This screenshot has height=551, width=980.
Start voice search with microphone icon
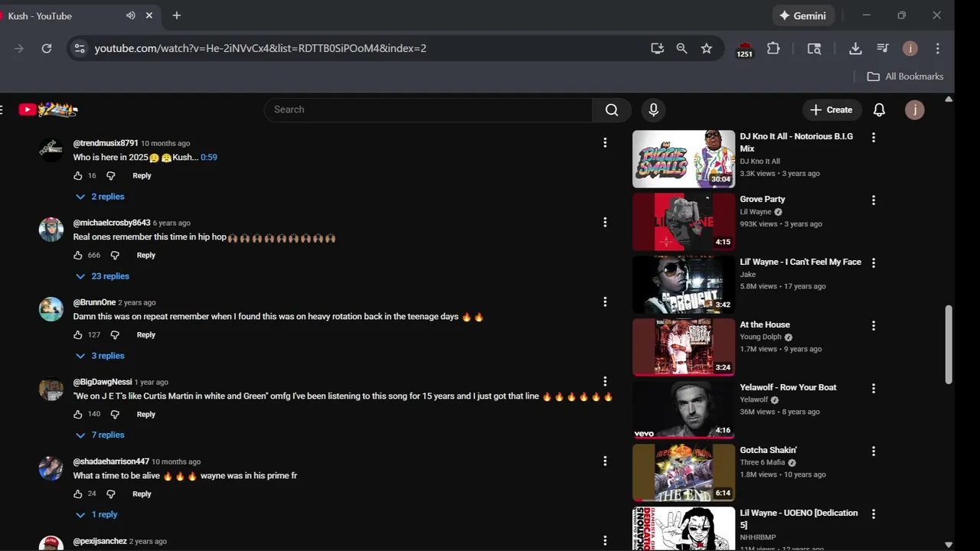(653, 109)
